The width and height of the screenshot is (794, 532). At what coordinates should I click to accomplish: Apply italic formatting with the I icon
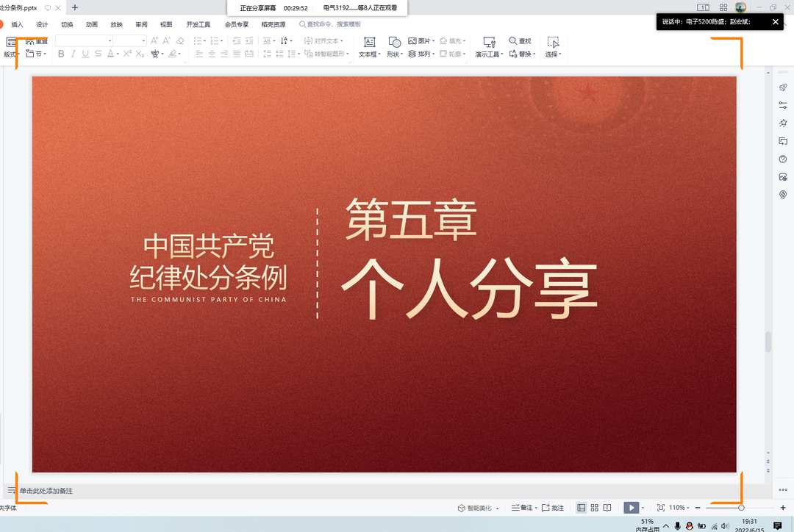[74, 54]
